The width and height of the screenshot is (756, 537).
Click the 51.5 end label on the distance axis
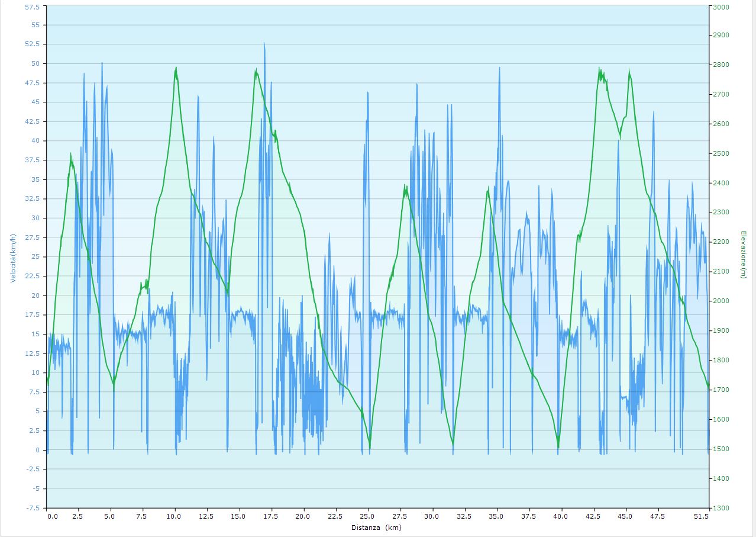click(x=701, y=516)
